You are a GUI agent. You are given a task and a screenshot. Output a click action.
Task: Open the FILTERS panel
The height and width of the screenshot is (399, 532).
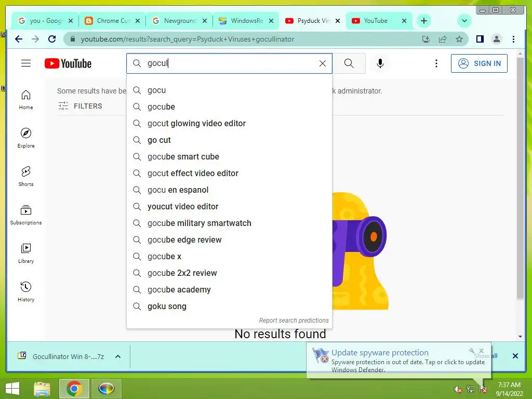80,106
